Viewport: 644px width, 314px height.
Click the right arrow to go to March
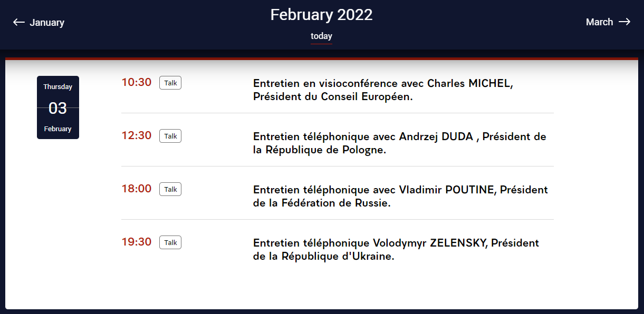click(626, 22)
